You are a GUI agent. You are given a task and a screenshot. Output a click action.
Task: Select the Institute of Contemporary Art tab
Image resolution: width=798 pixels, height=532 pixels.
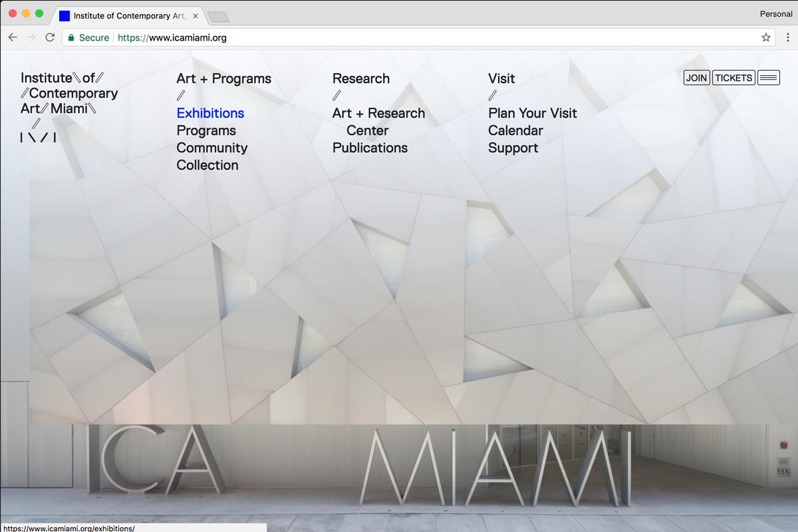[128, 15]
